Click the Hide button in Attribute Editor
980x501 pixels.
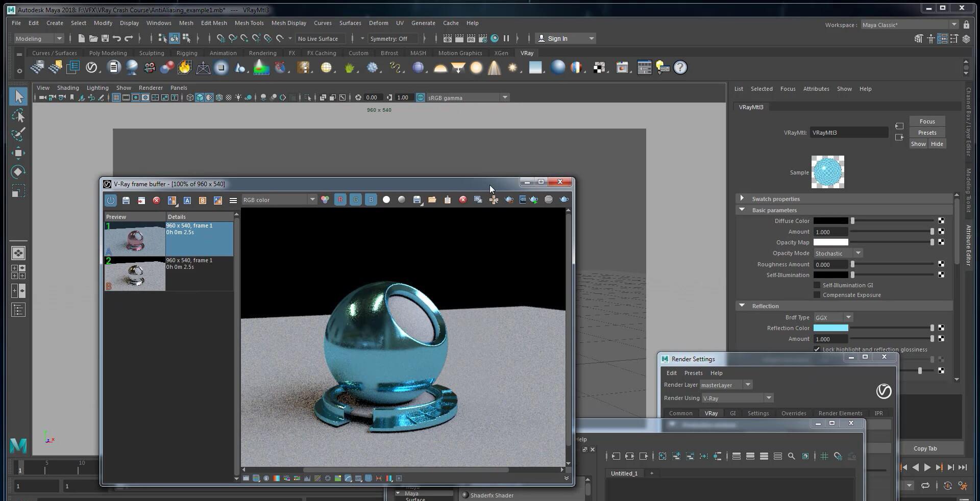point(937,144)
